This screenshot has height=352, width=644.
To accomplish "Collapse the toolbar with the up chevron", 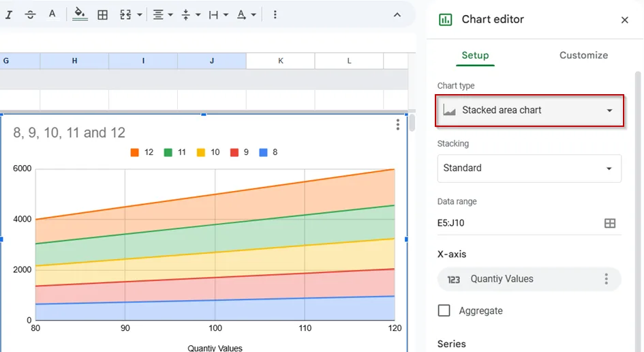I will tap(397, 15).
